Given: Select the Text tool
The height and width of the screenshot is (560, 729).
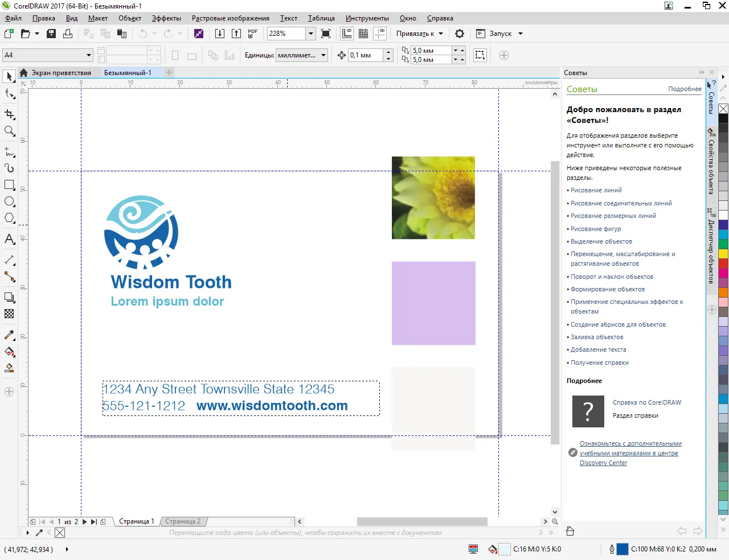Looking at the screenshot, I should [9, 239].
